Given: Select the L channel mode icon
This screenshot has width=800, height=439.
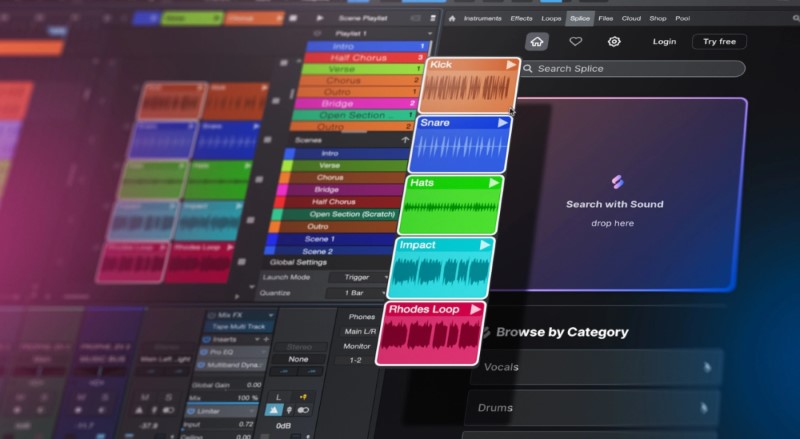Looking at the screenshot, I should [278, 397].
